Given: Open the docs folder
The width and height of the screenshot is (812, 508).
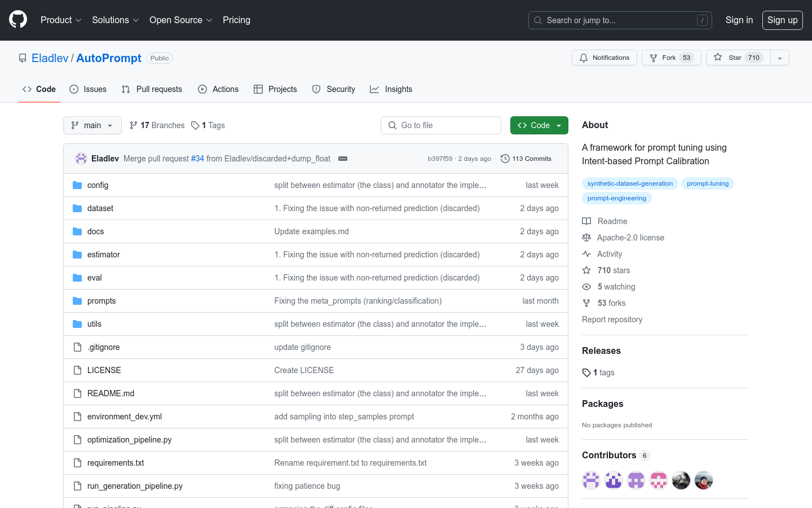Looking at the screenshot, I should point(95,231).
